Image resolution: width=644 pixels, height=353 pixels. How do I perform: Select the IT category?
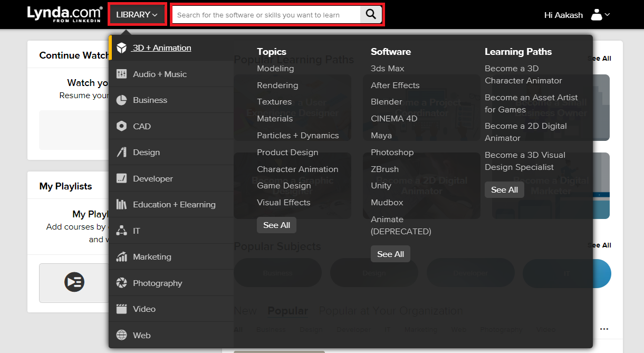coord(171,231)
